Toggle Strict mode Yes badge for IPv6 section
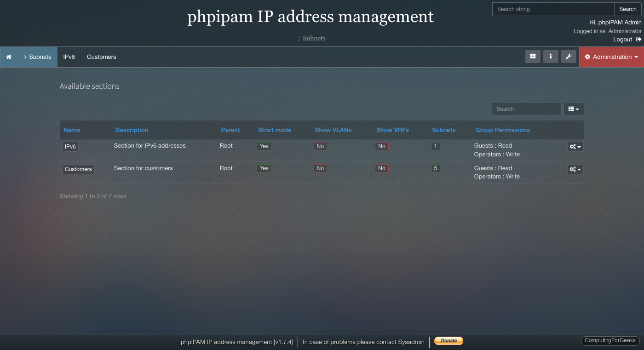Screen dimensions: 644x350 (264, 146)
